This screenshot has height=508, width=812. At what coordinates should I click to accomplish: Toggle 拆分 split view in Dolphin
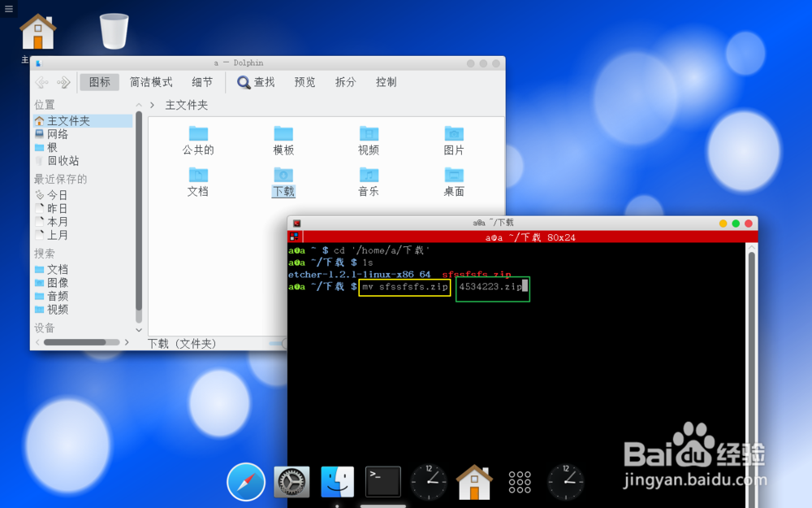tap(345, 82)
